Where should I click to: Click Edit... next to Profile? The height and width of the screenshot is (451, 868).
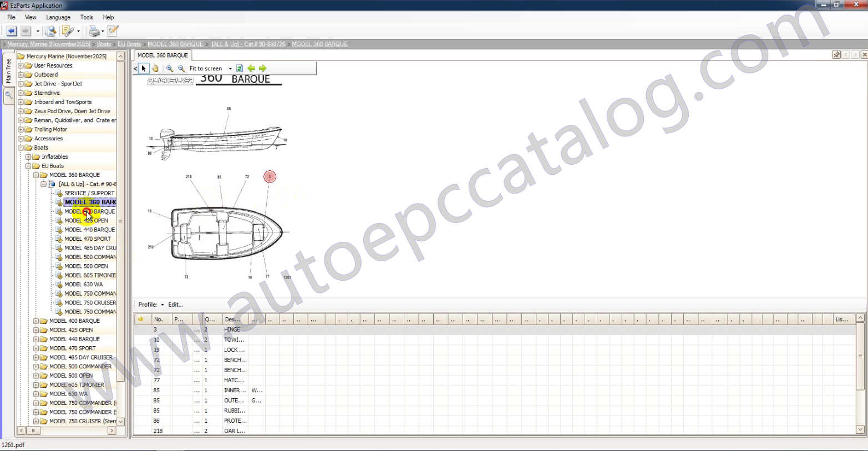175,305
